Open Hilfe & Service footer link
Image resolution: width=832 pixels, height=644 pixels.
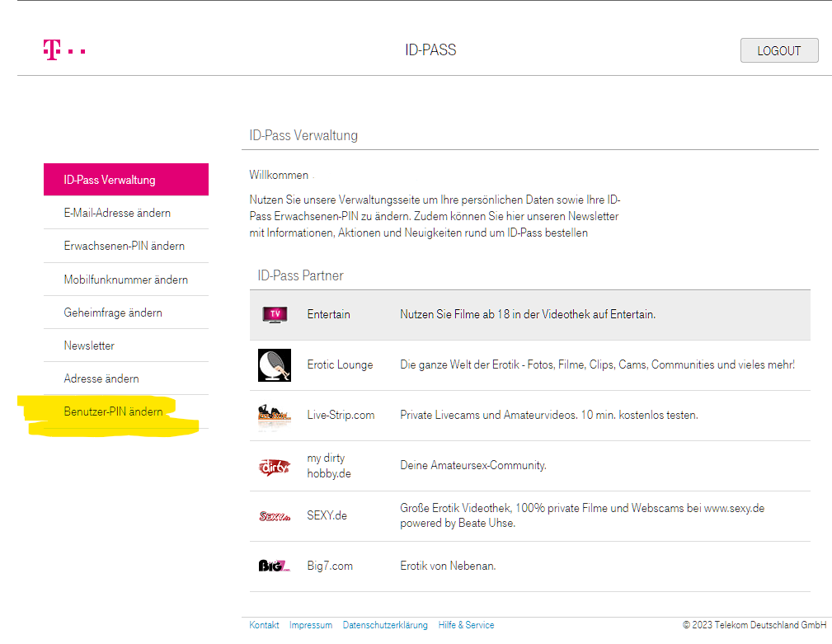tap(467, 625)
